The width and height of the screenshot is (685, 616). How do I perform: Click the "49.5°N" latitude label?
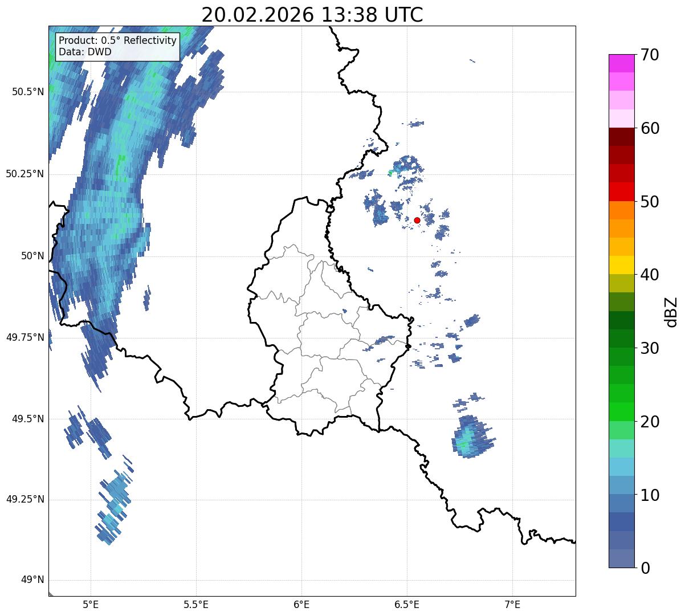(x=27, y=419)
